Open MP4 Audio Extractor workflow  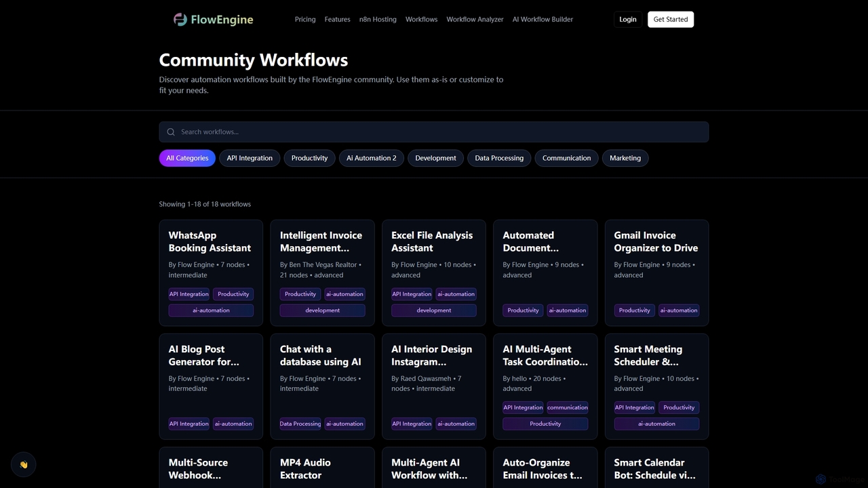[322, 468]
